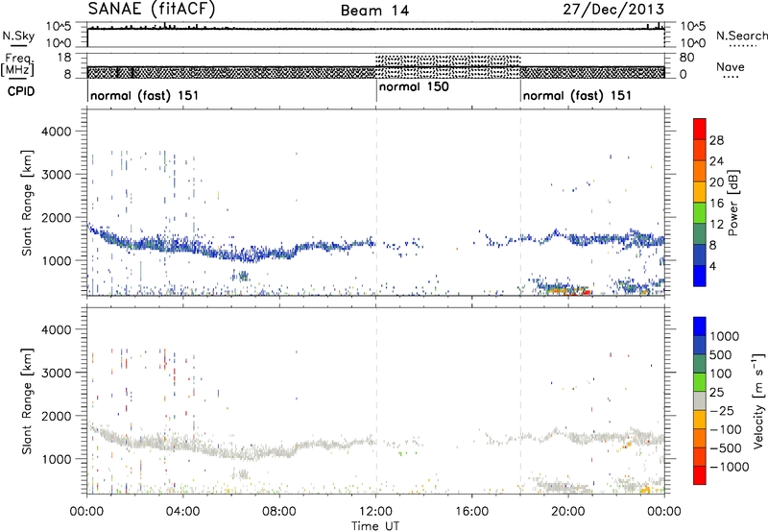Pick the bright blue bottom Power colorbar segment

(700, 276)
